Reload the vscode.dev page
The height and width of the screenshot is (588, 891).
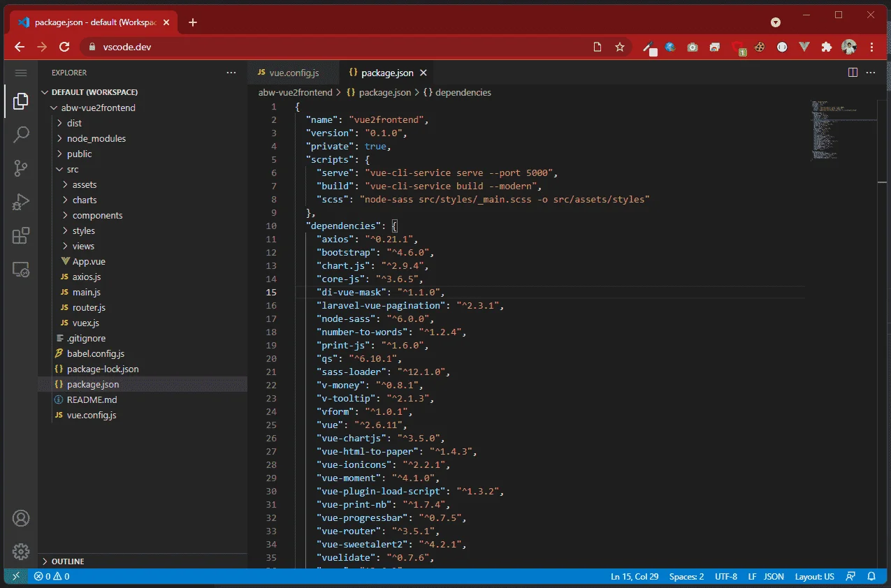[64, 47]
